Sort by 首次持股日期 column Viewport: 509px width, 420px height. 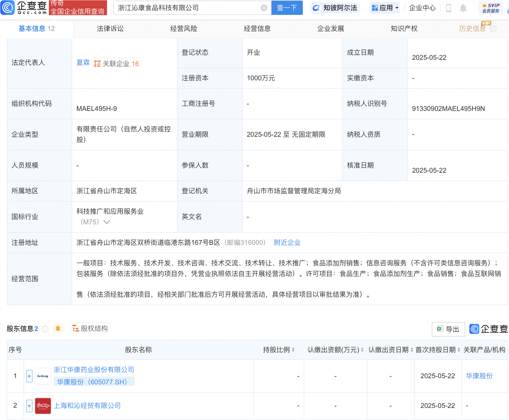tap(459, 350)
